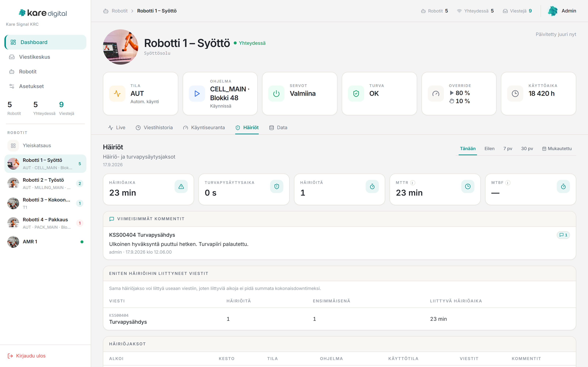Click the Ohjelma play icon

tap(197, 93)
